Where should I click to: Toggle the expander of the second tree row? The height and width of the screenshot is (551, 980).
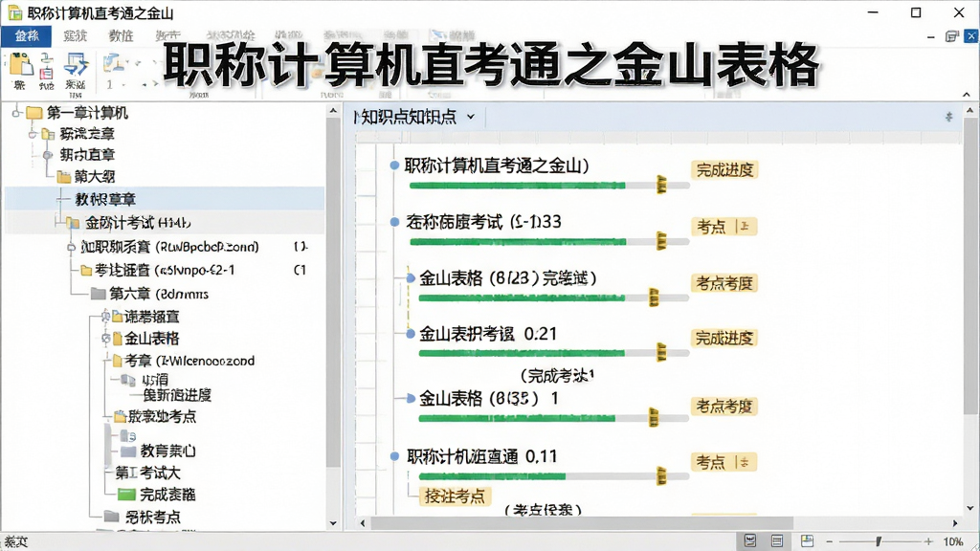(33, 134)
